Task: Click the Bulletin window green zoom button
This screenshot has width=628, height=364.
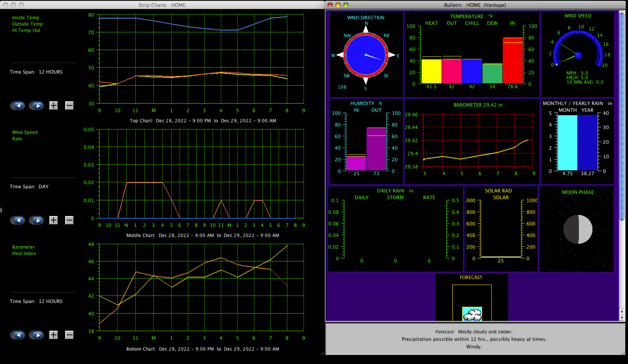Action: coord(346,5)
